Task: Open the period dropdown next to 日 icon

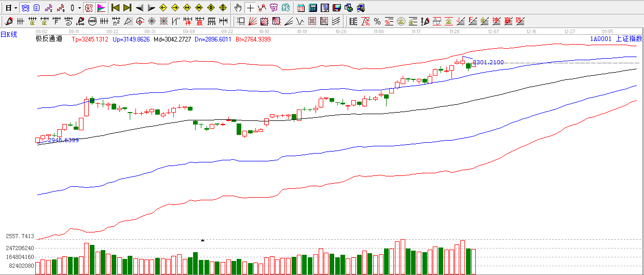Action: [16, 8]
